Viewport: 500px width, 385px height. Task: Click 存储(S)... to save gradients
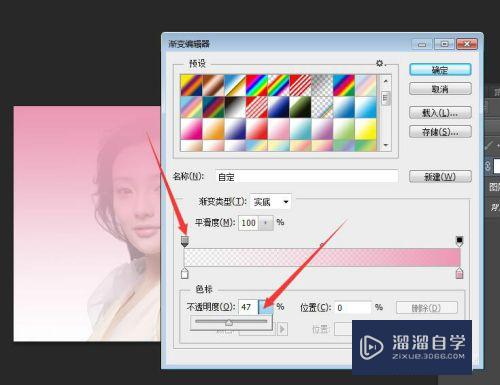(440, 132)
